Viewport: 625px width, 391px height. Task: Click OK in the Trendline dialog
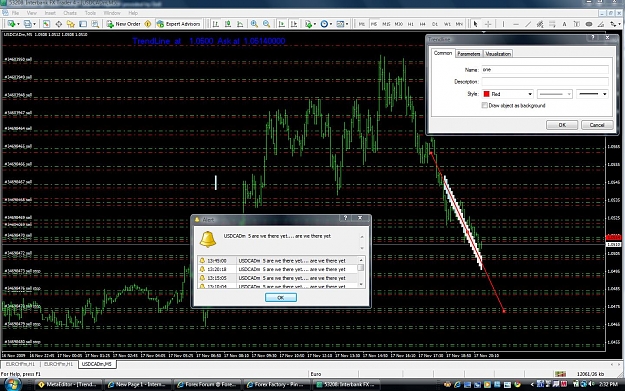click(562, 125)
